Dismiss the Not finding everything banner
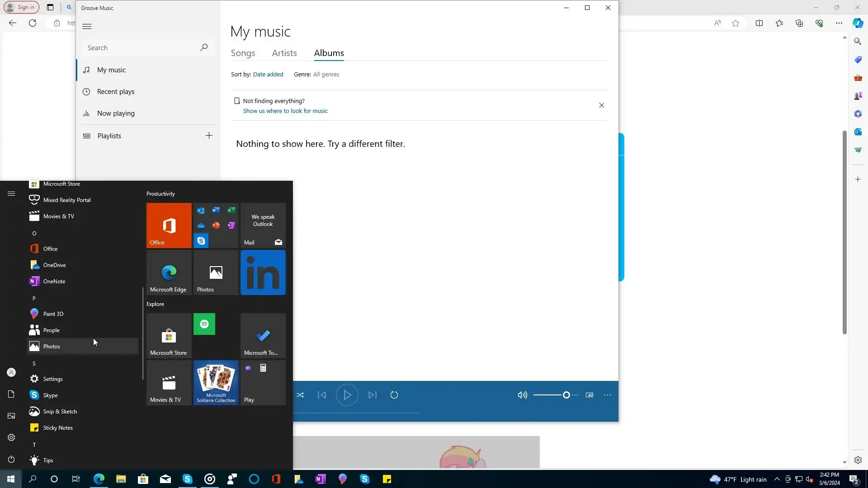The image size is (868, 488). click(x=601, y=105)
